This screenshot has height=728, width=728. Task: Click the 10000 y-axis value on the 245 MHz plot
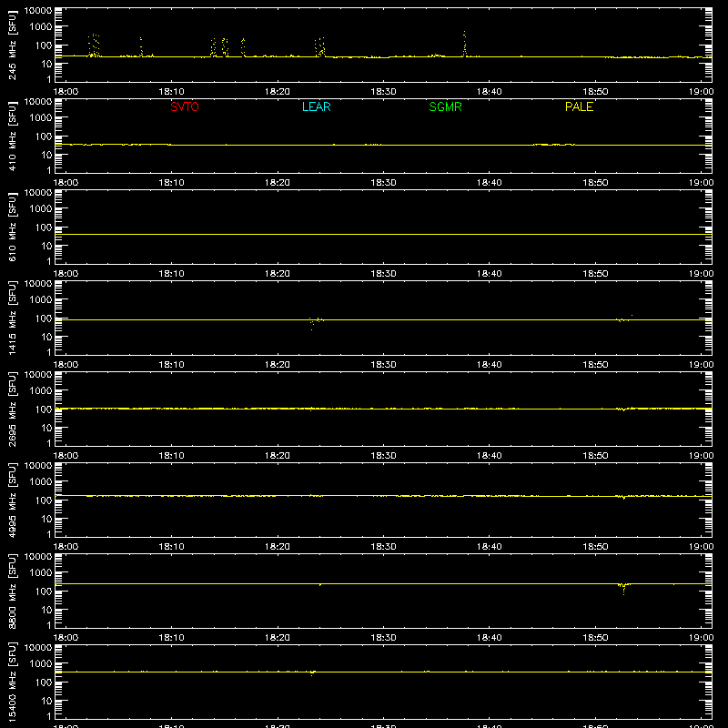pos(38,11)
